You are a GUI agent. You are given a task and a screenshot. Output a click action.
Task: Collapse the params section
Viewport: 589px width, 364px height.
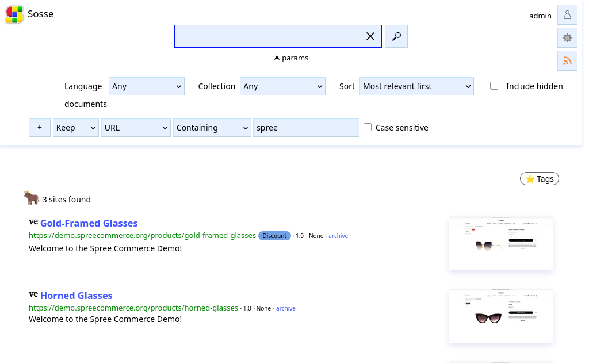pyautogui.click(x=291, y=58)
